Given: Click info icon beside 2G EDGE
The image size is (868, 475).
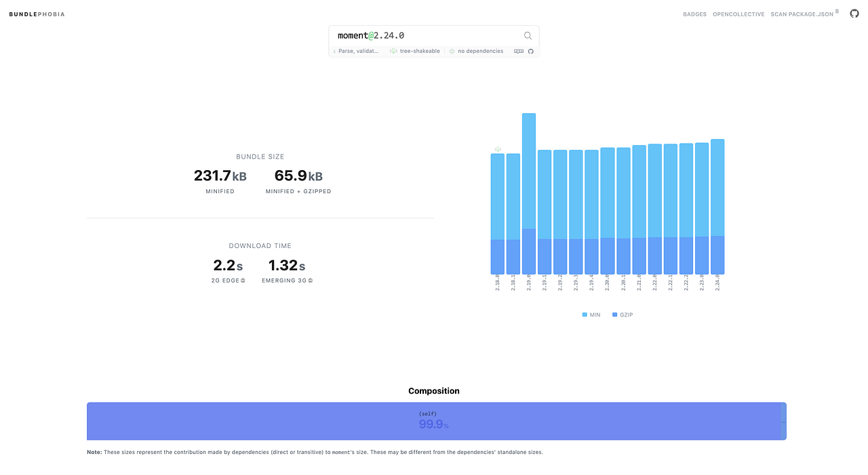Looking at the screenshot, I should pos(243,280).
